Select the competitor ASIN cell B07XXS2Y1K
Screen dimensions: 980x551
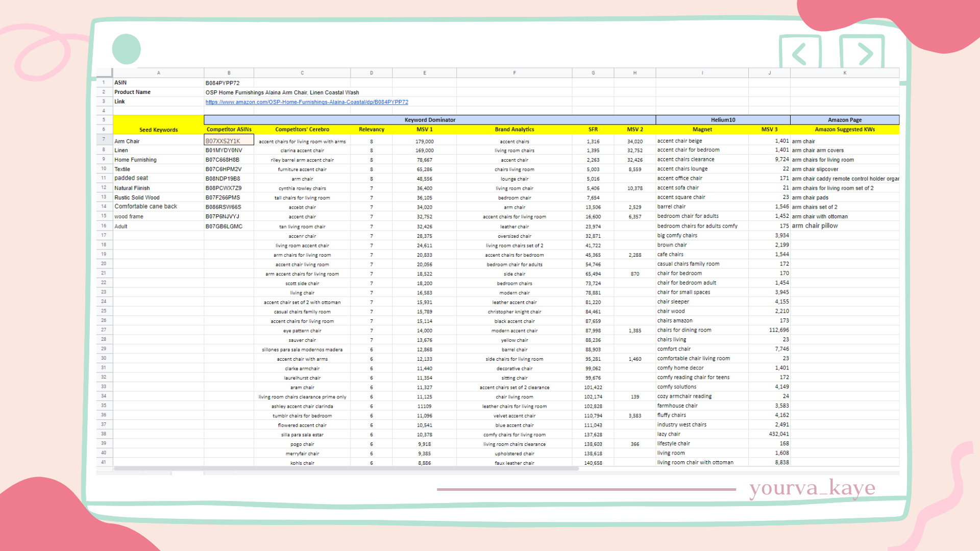229,141
